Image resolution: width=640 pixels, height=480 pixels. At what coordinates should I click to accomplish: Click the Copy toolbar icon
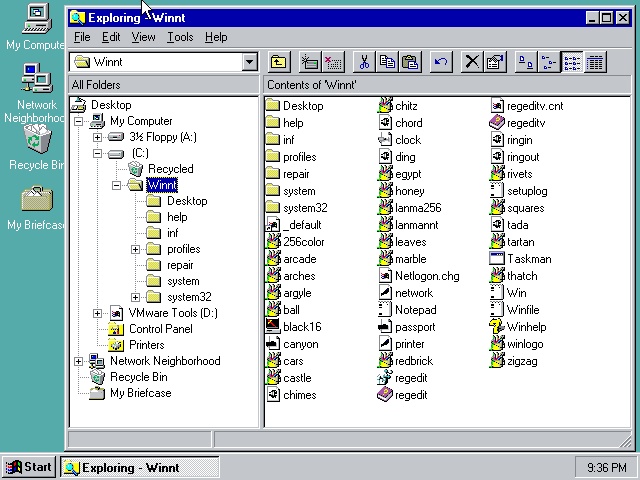(x=387, y=62)
